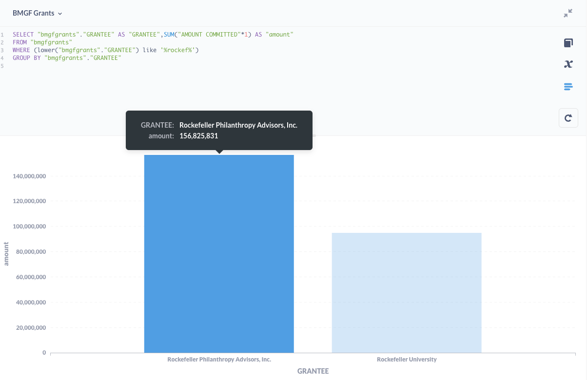
Task: Click line number 5 in the editor gutter
Action: pos(2,66)
